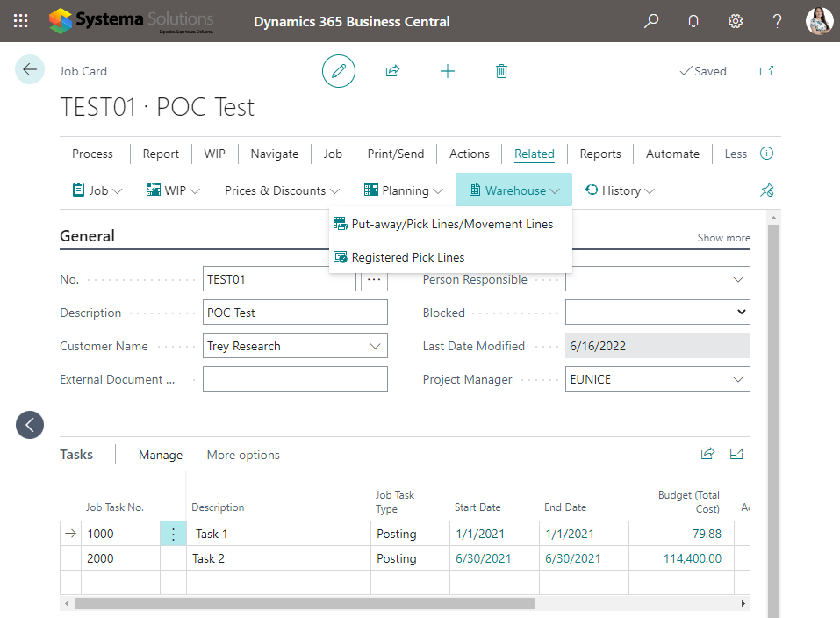Click the horizontal scrollbar under Tasks grid
Screen dimensions: 840x618
pyautogui.click(x=305, y=604)
